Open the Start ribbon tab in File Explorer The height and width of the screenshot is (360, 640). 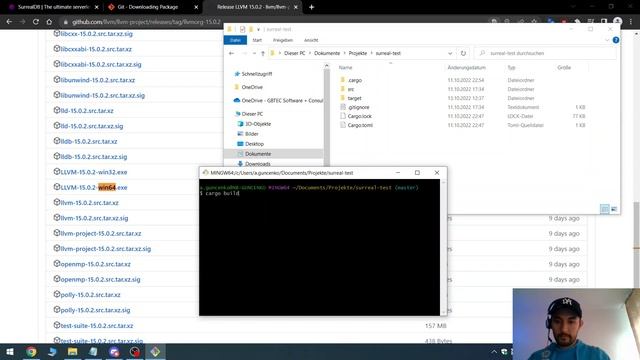point(257,40)
